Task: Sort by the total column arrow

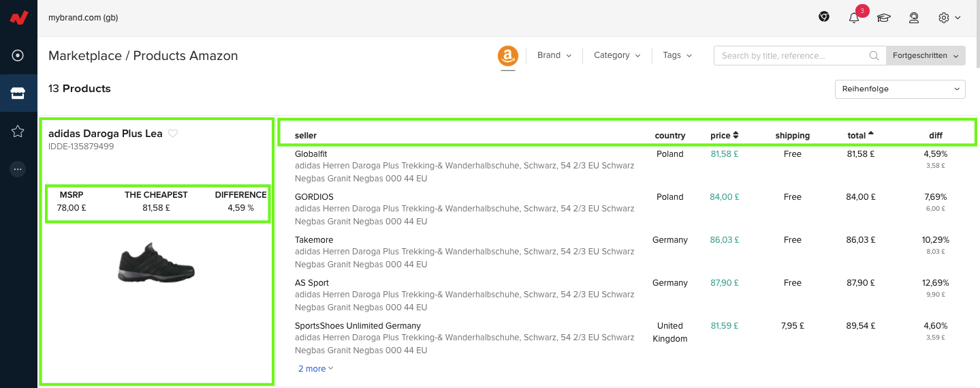Action: point(870,134)
